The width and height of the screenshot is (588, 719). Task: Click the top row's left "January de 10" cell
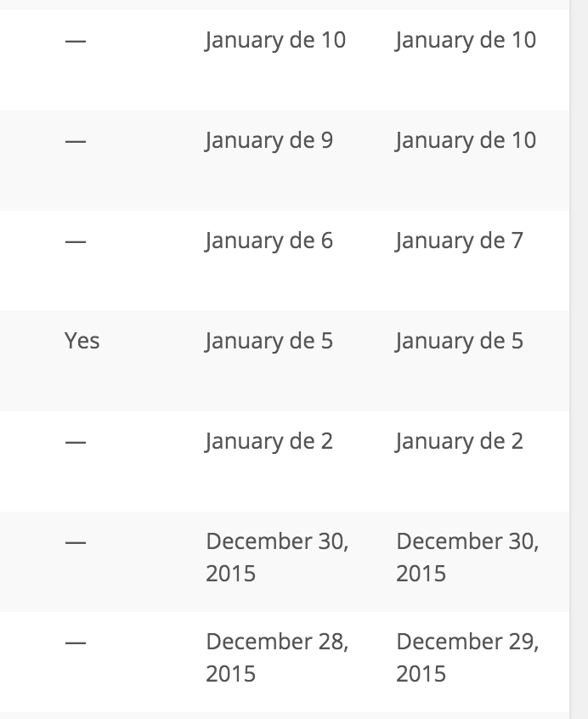click(x=275, y=40)
